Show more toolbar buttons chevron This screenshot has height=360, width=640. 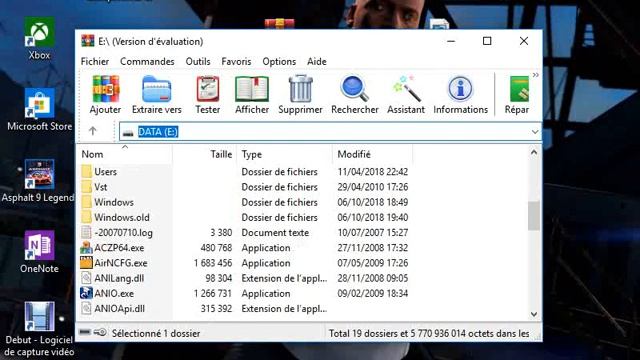click(536, 75)
